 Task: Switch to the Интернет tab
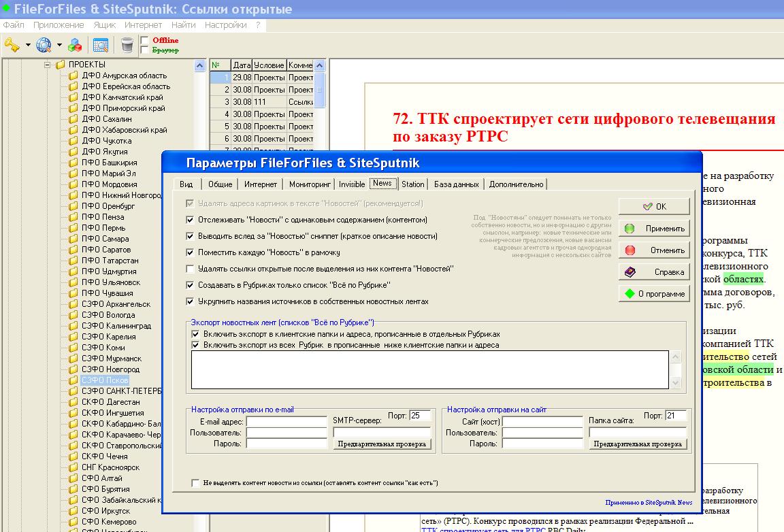click(261, 184)
